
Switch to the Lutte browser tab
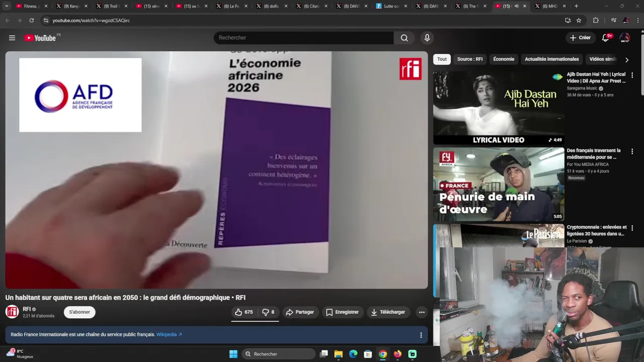(391, 6)
